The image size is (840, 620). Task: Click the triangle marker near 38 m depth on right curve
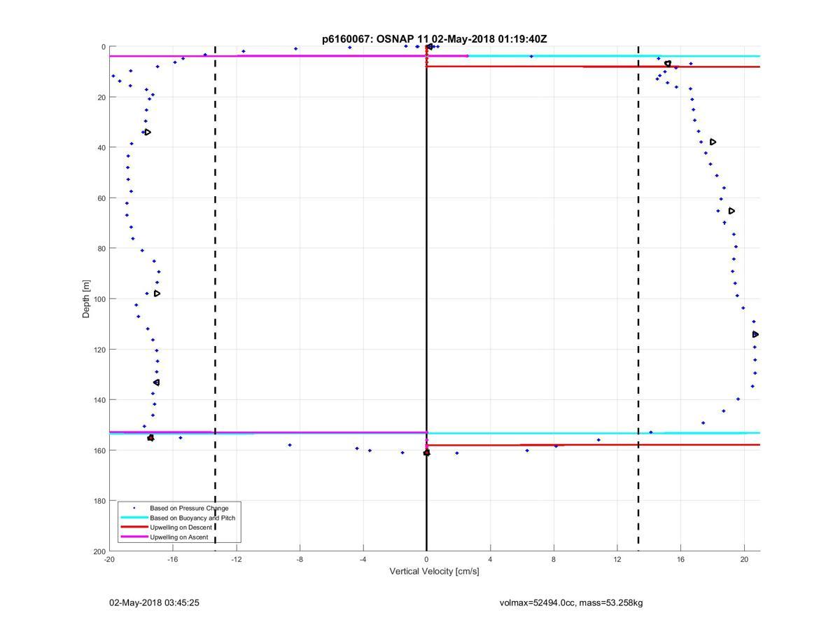[x=713, y=142]
